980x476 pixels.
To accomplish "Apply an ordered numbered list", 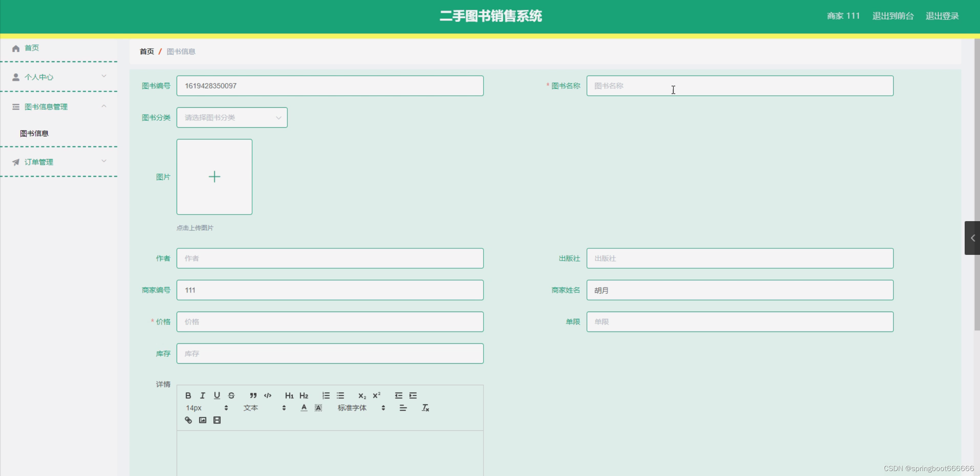I will coord(326,395).
